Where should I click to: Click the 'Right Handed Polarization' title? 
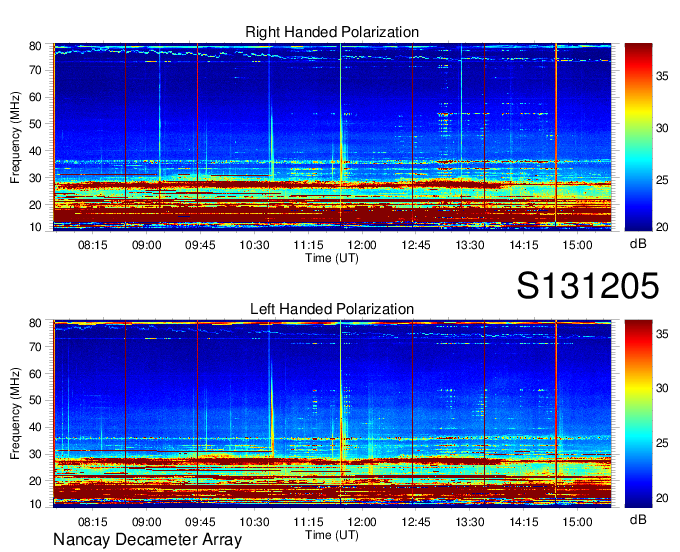(332, 32)
